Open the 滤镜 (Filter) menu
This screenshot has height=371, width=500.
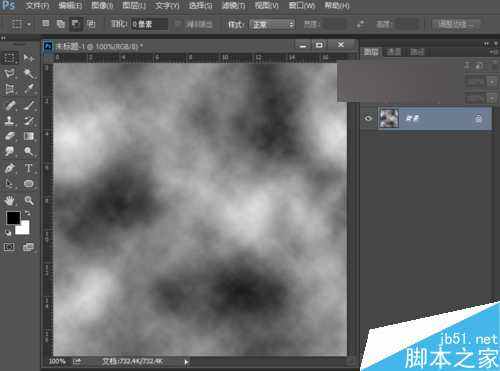[x=234, y=6]
